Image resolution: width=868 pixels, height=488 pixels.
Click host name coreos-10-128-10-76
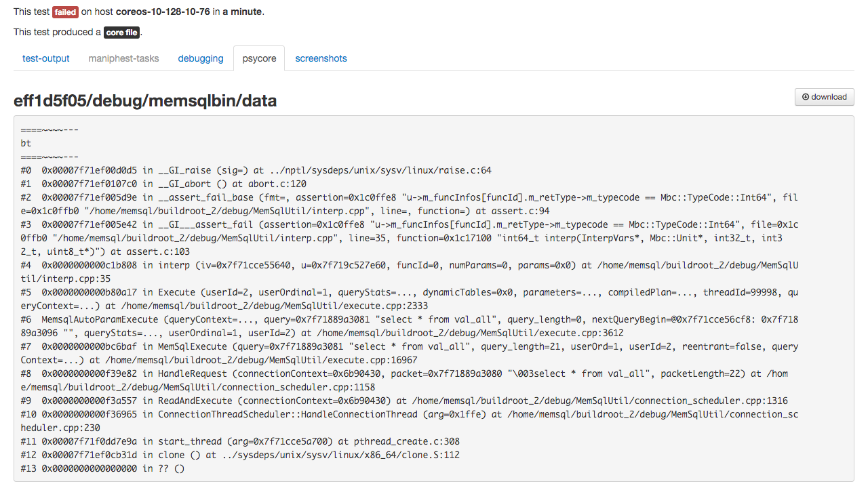pos(163,12)
